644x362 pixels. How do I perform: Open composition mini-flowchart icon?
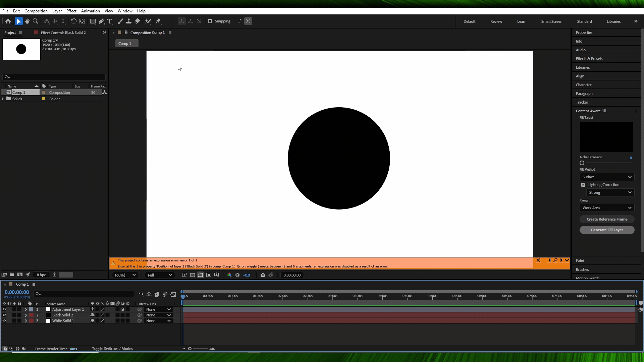[x=141, y=294]
